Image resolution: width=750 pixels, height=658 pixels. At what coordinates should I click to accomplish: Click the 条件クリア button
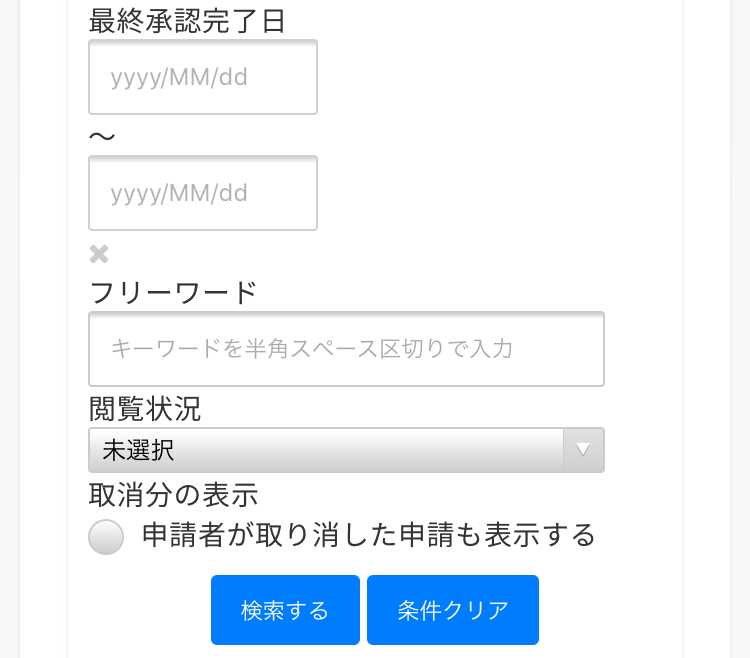tap(452, 610)
